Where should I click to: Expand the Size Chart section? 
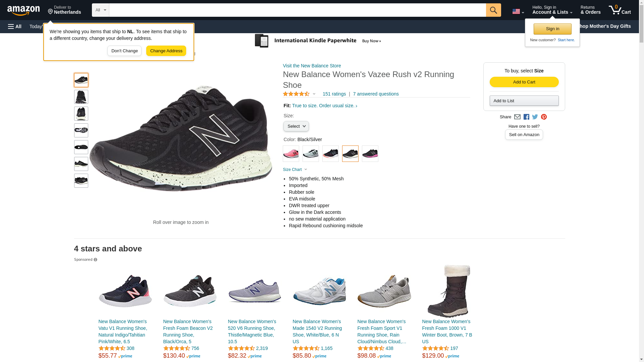[x=295, y=170]
